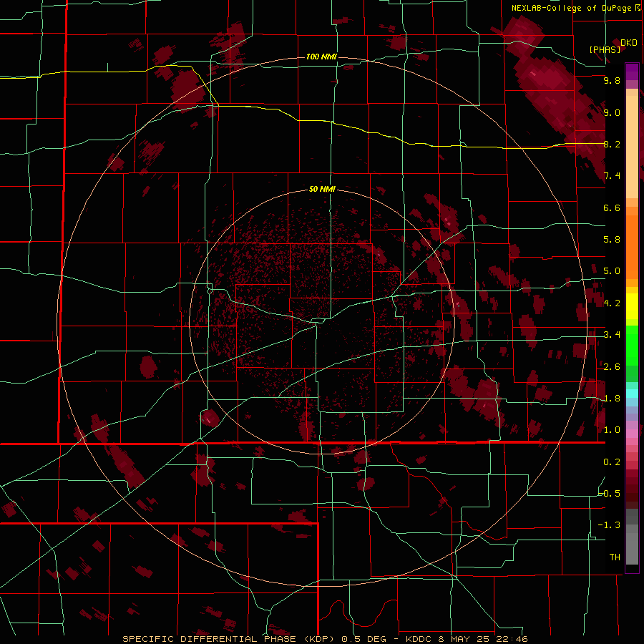644x644 pixels.
Task: Click the 1.0 scale value
Action: point(612,429)
